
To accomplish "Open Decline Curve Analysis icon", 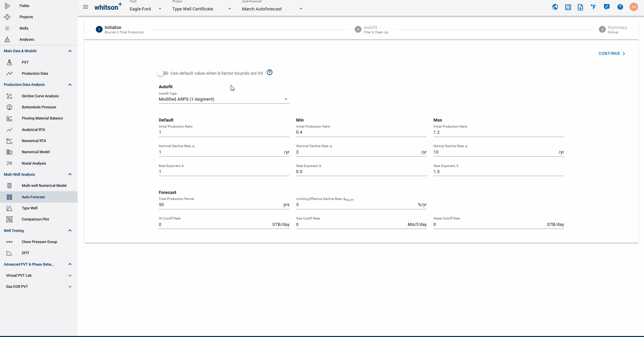I will tap(9, 96).
